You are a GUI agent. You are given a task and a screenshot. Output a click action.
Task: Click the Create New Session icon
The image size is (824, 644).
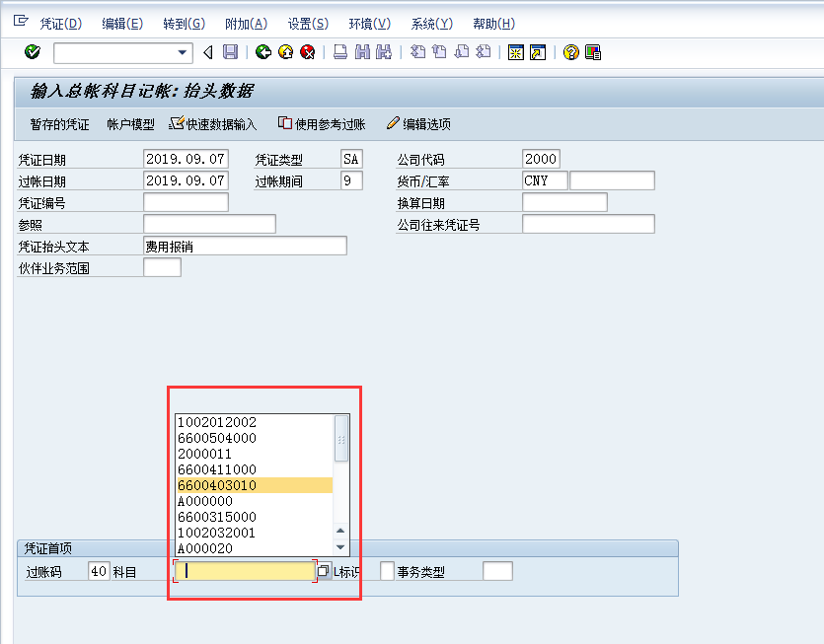coord(516,52)
